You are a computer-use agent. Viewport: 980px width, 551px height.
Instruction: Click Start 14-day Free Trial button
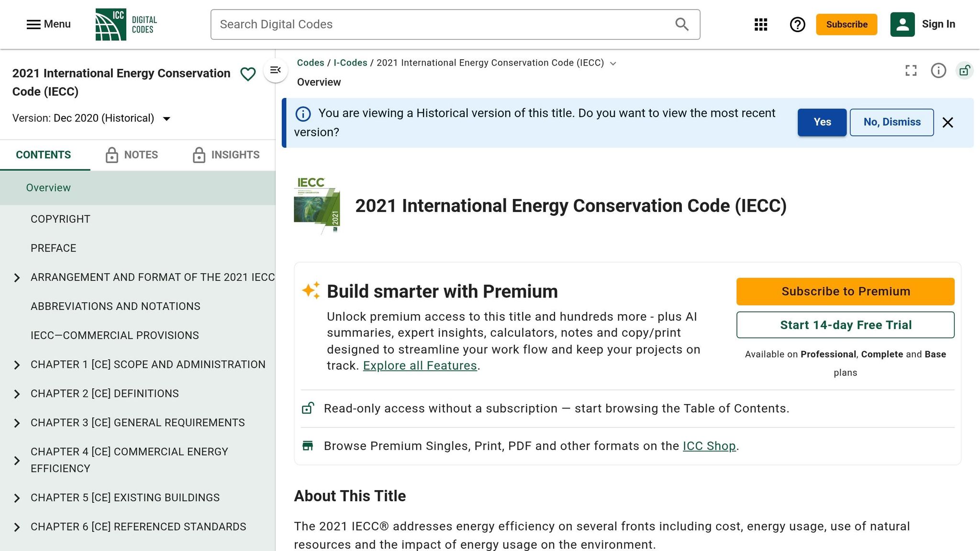pos(845,325)
